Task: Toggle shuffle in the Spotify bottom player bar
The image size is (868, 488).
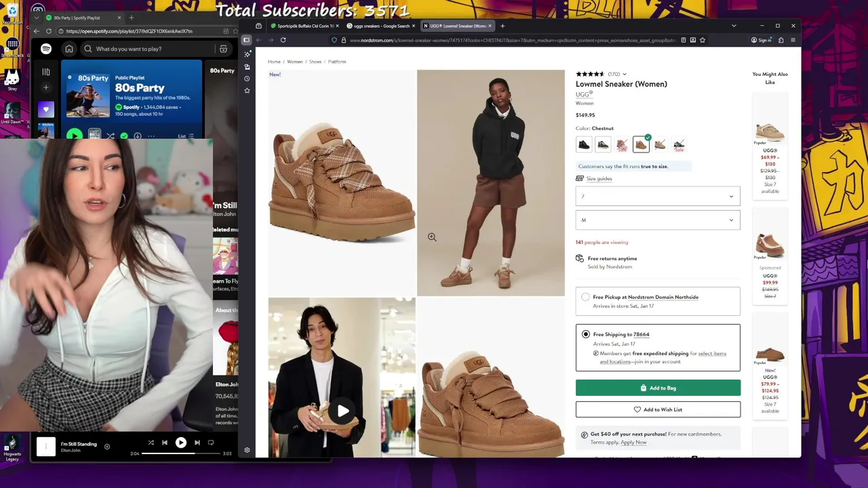Action: [x=151, y=443]
